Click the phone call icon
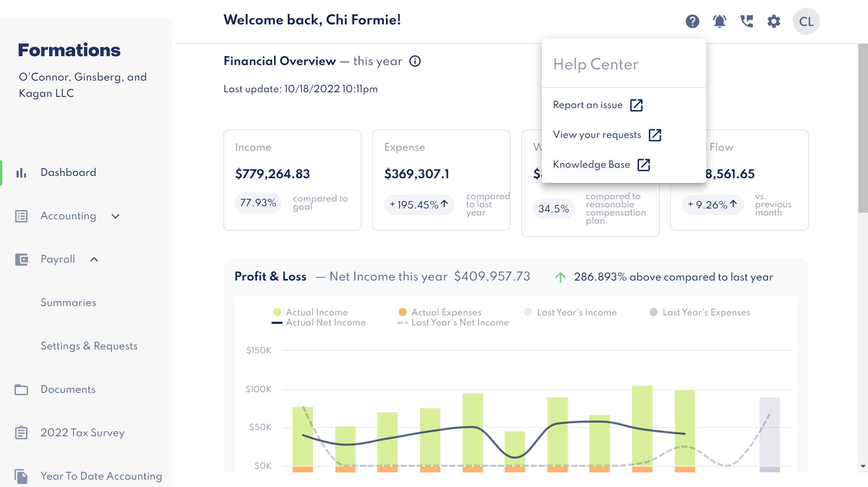Screen dimensions: 868x487 [746, 21]
